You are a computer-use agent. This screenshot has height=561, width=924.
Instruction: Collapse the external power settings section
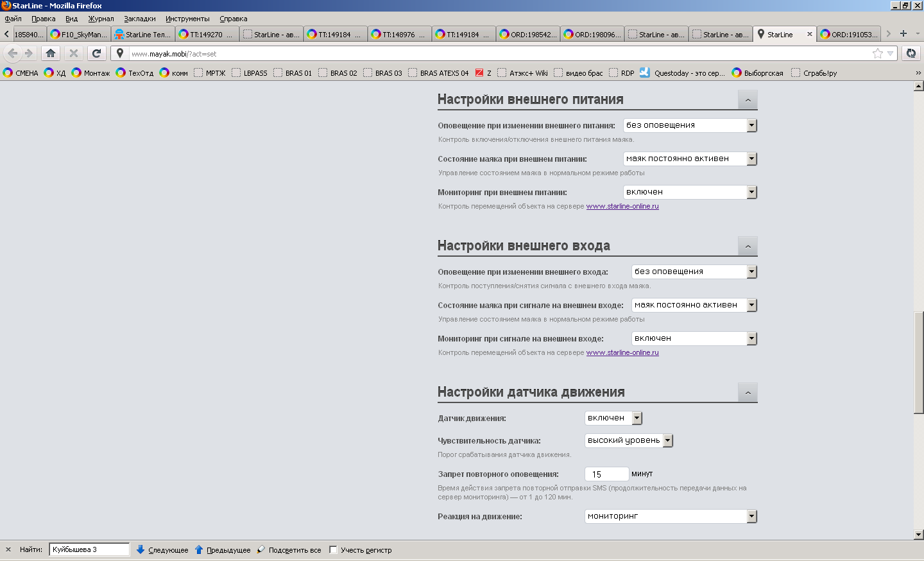(748, 100)
